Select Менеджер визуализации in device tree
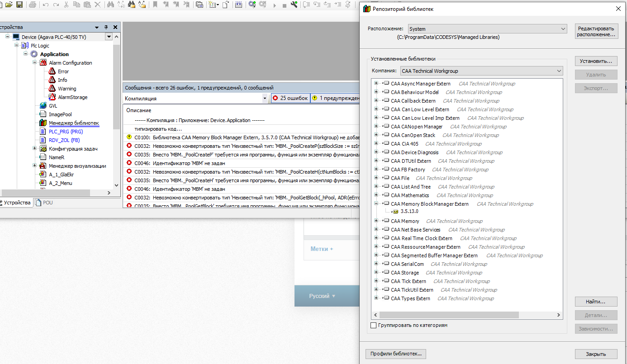 click(77, 166)
